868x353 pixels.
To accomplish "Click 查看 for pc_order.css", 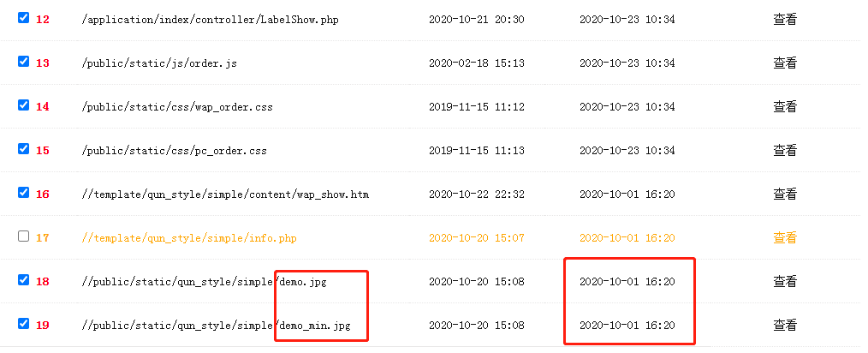I will (784, 150).
